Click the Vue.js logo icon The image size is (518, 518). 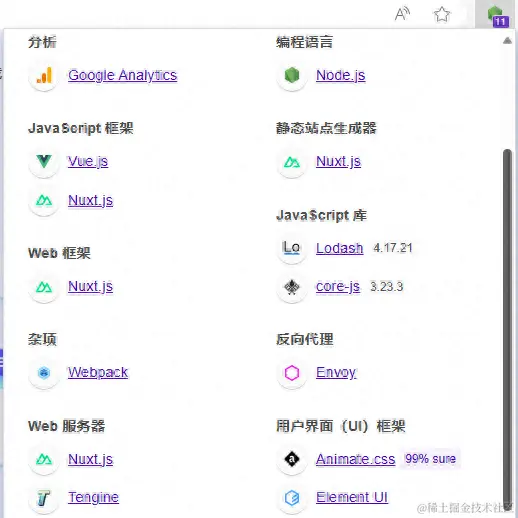click(x=44, y=161)
